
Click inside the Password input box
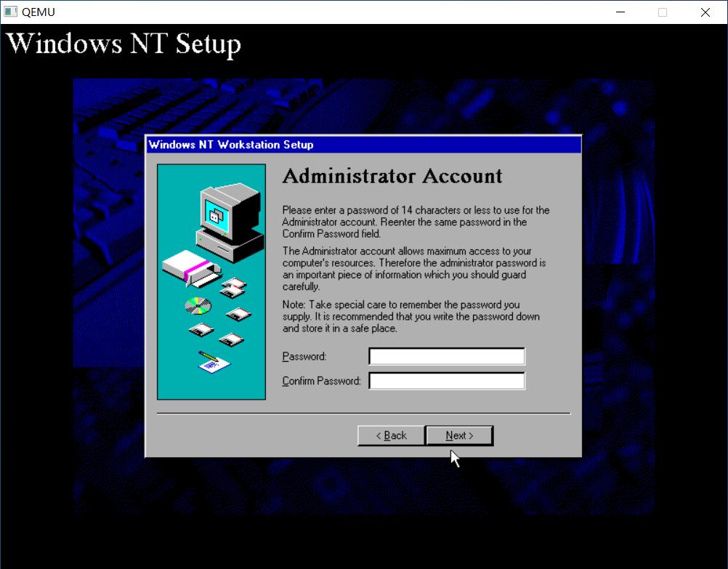446,356
